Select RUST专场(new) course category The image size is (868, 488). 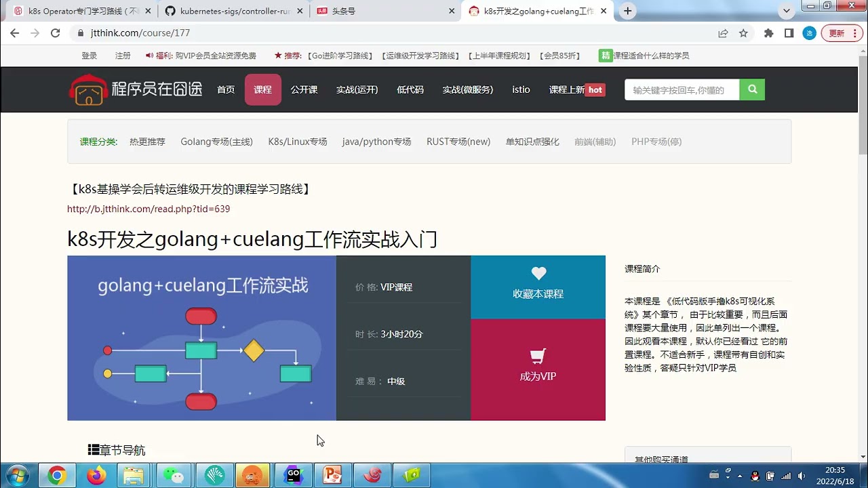click(458, 142)
